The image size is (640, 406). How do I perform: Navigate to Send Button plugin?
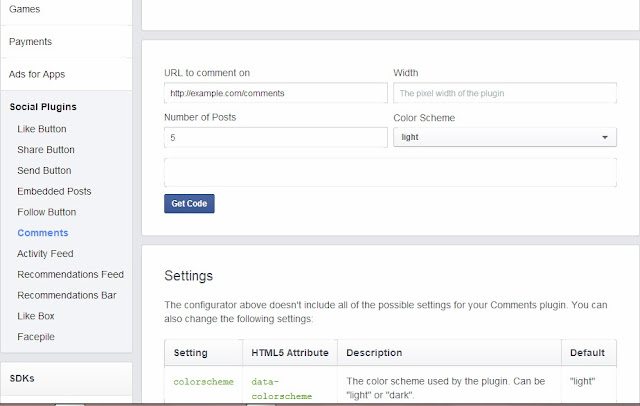[46, 171]
